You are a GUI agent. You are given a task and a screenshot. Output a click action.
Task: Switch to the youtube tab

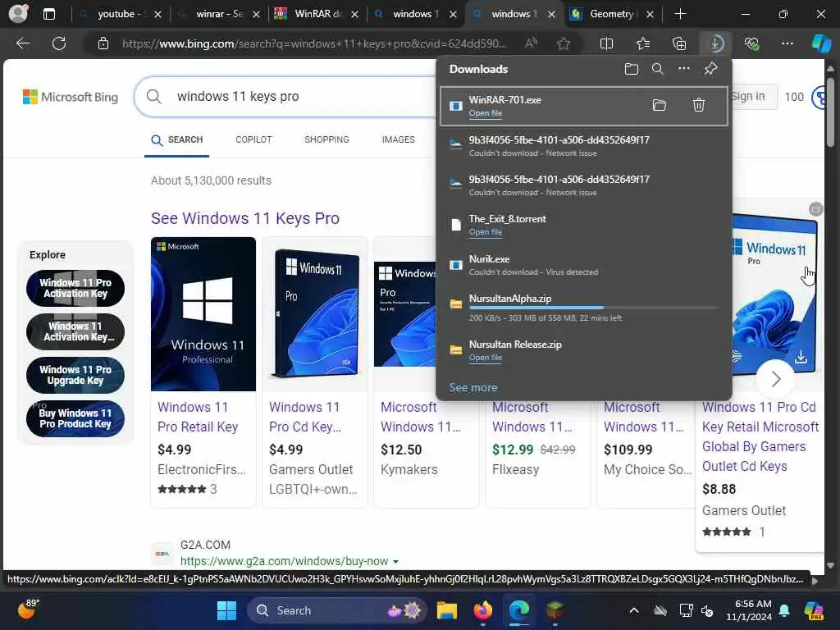(x=120, y=14)
